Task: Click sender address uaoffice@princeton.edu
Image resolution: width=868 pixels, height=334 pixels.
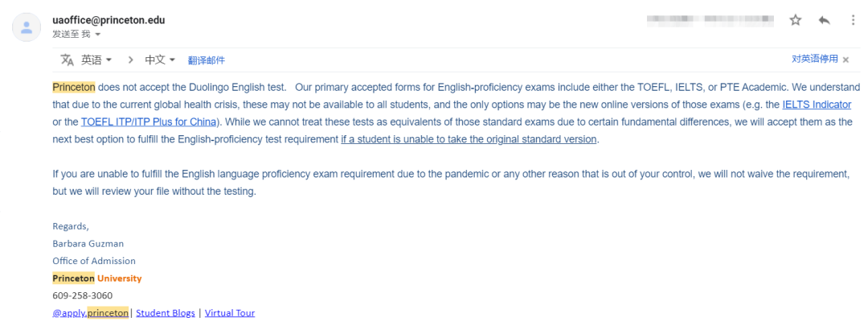Action: pyautogui.click(x=108, y=20)
